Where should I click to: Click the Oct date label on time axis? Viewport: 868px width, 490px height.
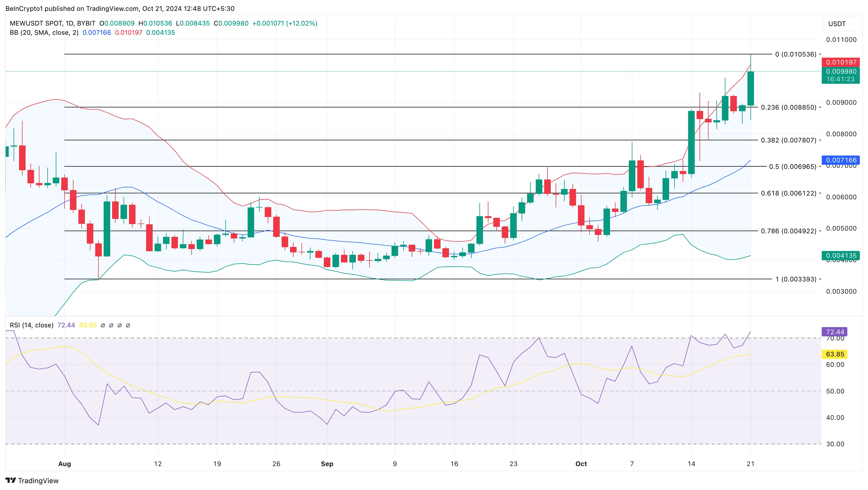581,464
